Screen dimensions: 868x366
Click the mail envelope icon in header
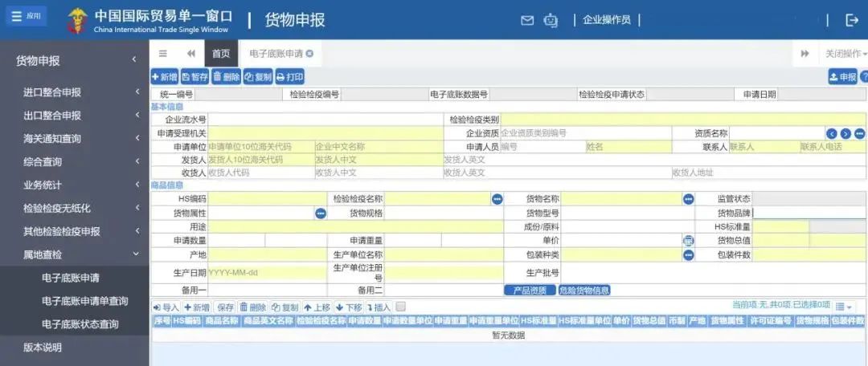coord(527,20)
